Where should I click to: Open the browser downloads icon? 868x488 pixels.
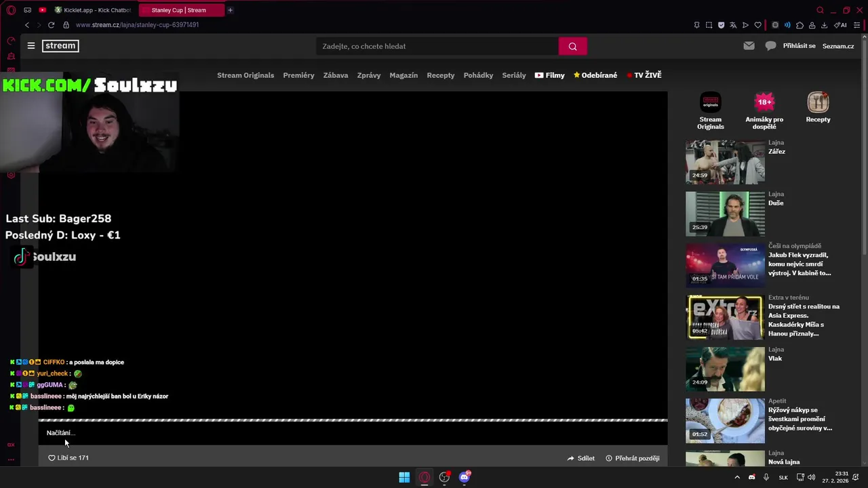click(824, 25)
